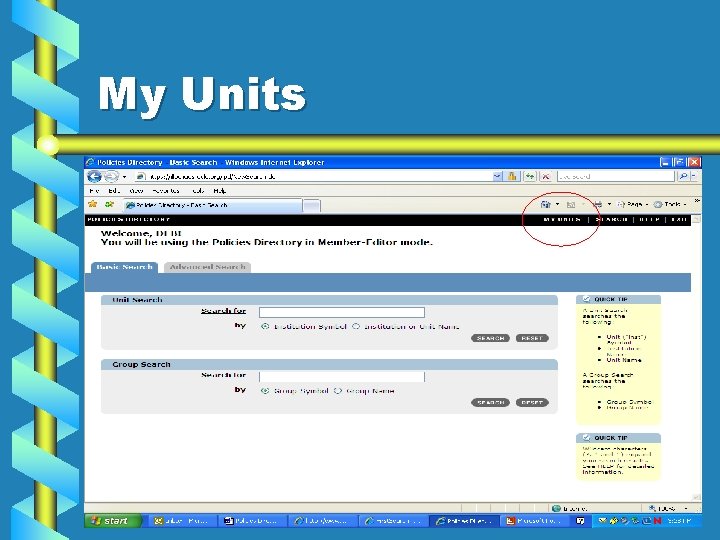Click RESET button in Unit Search panel
This screenshot has width=720, height=540.
532,338
